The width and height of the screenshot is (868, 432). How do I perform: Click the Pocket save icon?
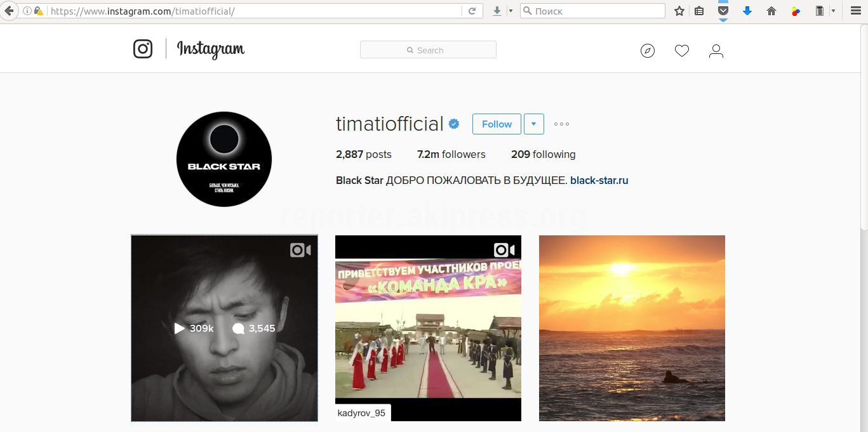tap(723, 11)
